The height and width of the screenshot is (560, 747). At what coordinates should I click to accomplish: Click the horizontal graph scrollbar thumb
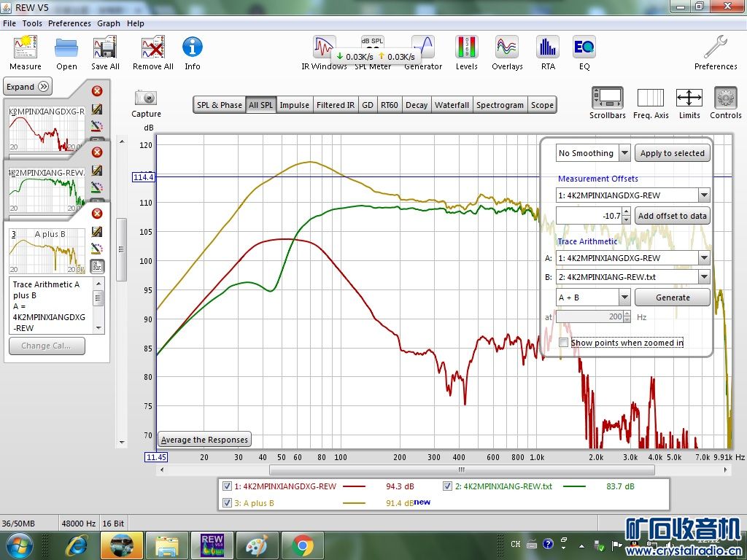pyautogui.click(x=460, y=470)
